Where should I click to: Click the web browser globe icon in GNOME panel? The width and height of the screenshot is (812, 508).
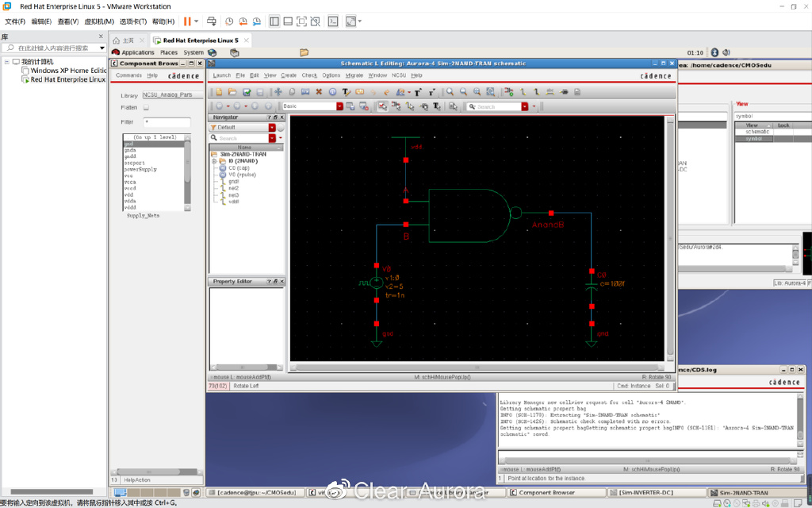212,52
